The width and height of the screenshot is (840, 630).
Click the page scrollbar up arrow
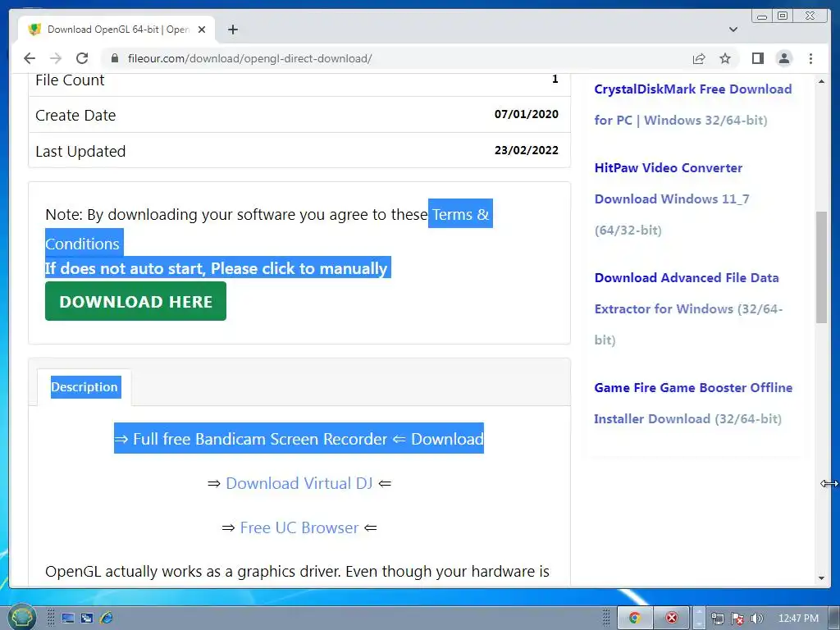coord(821,81)
